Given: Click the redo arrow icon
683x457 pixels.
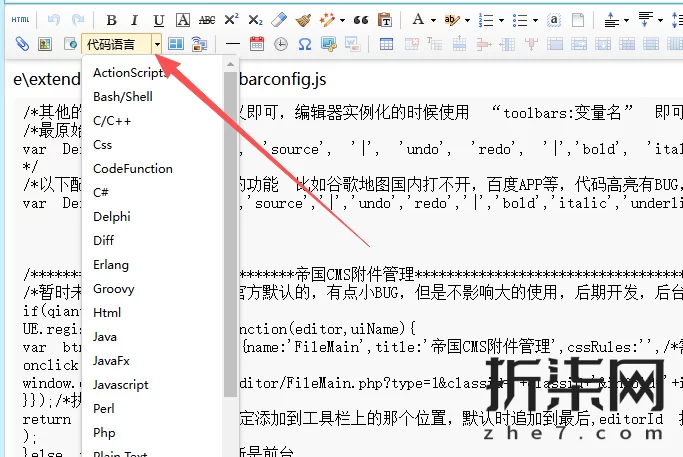Looking at the screenshot, I should [78, 20].
